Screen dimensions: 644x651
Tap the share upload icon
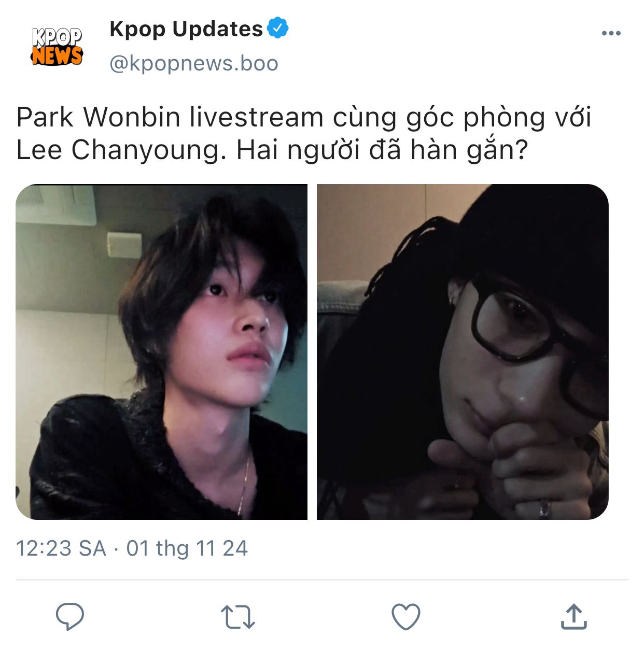coord(574,616)
